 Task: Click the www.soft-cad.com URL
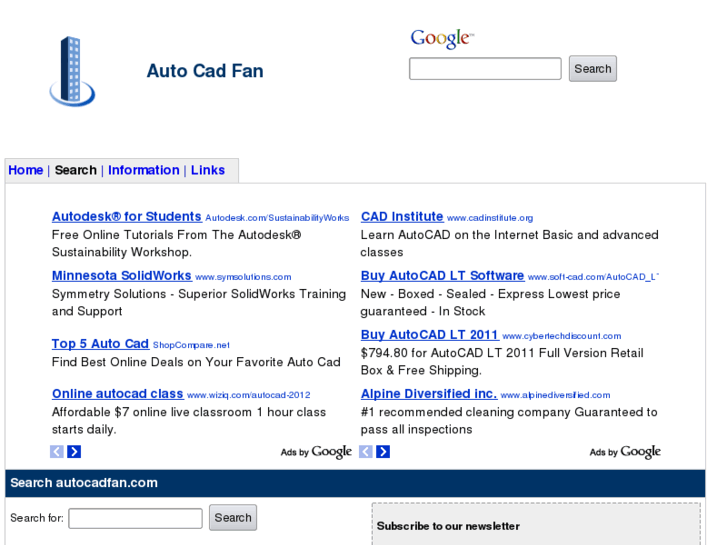pos(593,277)
